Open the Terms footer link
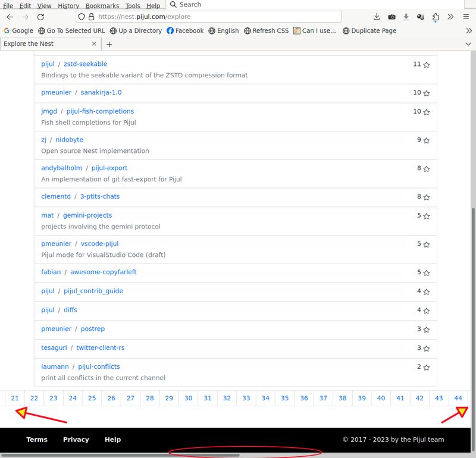This screenshot has width=476, height=458. 37,440
